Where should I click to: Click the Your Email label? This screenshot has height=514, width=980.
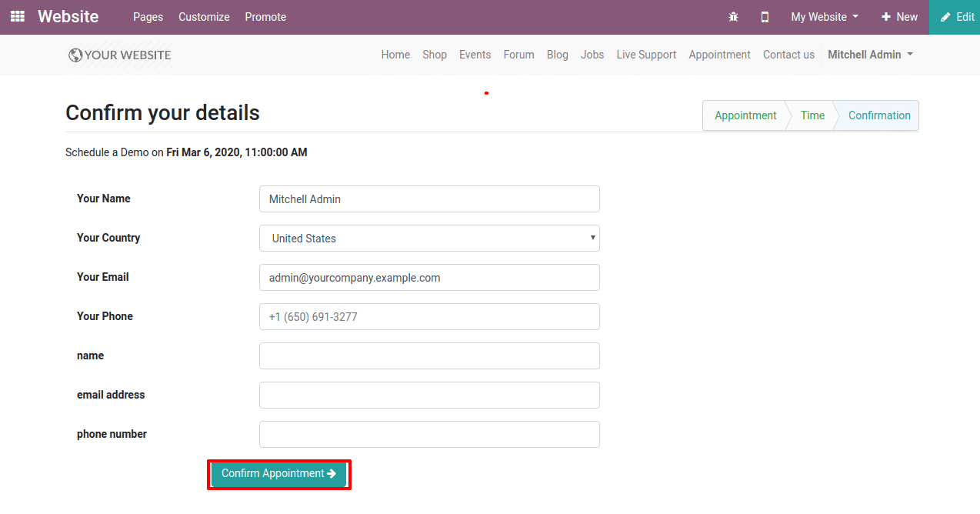pos(103,277)
